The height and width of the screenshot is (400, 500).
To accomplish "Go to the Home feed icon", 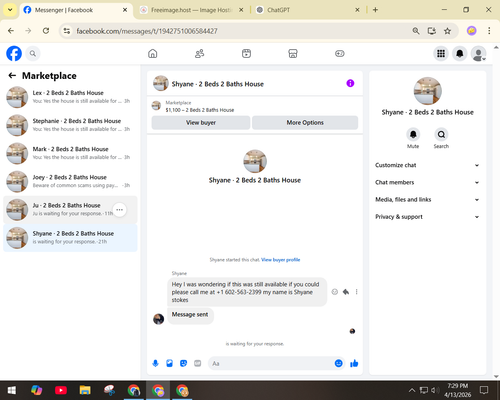I will point(153,53).
